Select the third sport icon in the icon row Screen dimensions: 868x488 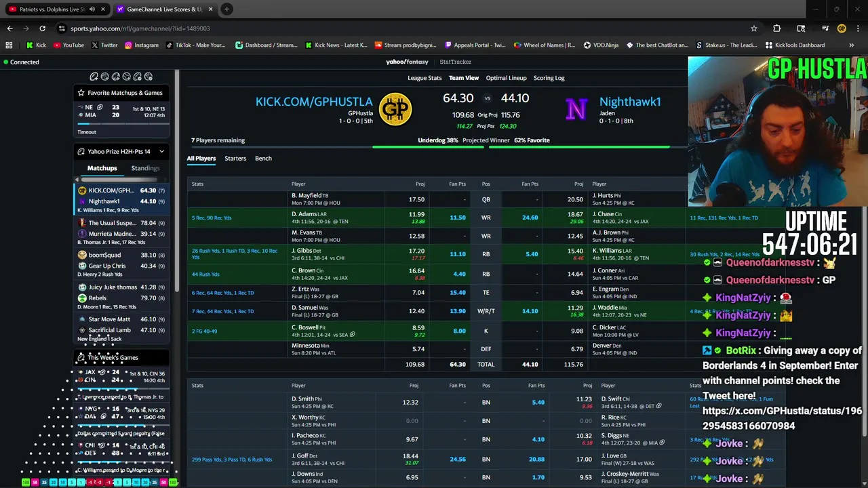click(x=116, y=77)
